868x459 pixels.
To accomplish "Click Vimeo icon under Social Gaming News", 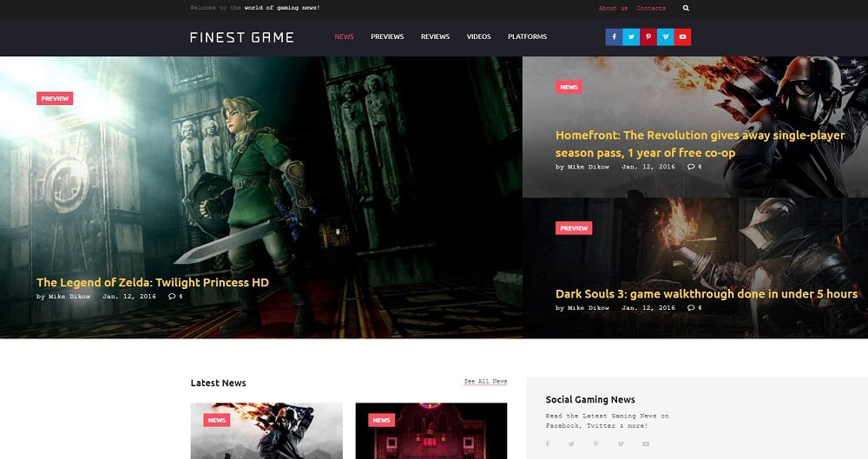I will point(621,444).
